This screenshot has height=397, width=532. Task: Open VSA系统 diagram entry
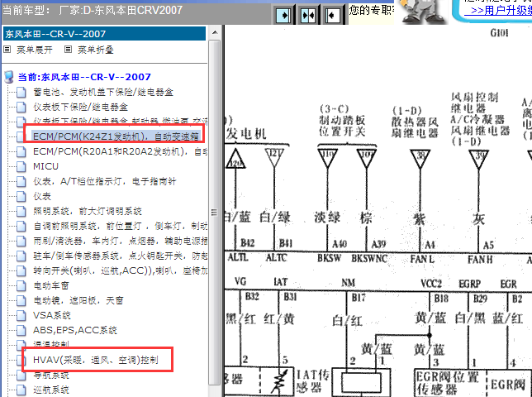point(51,315)
